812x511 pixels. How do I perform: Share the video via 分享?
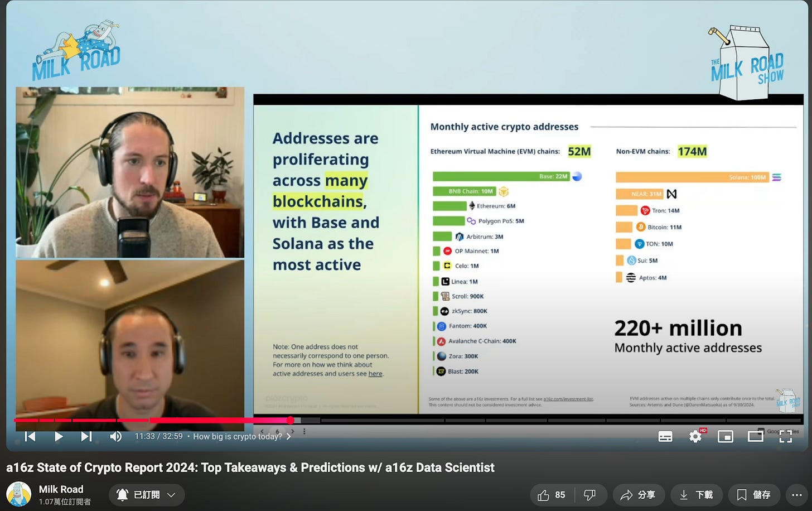[638, 495]
